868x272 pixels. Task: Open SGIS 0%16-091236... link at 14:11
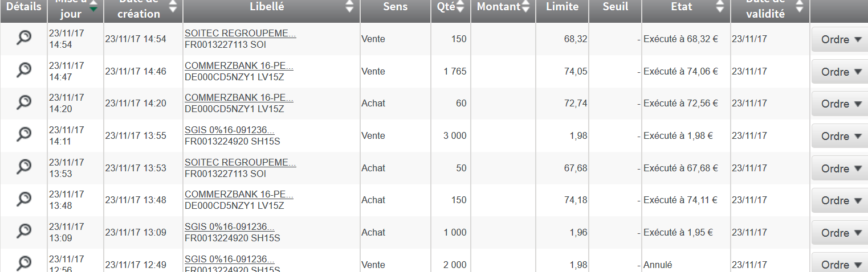[229, 130]
